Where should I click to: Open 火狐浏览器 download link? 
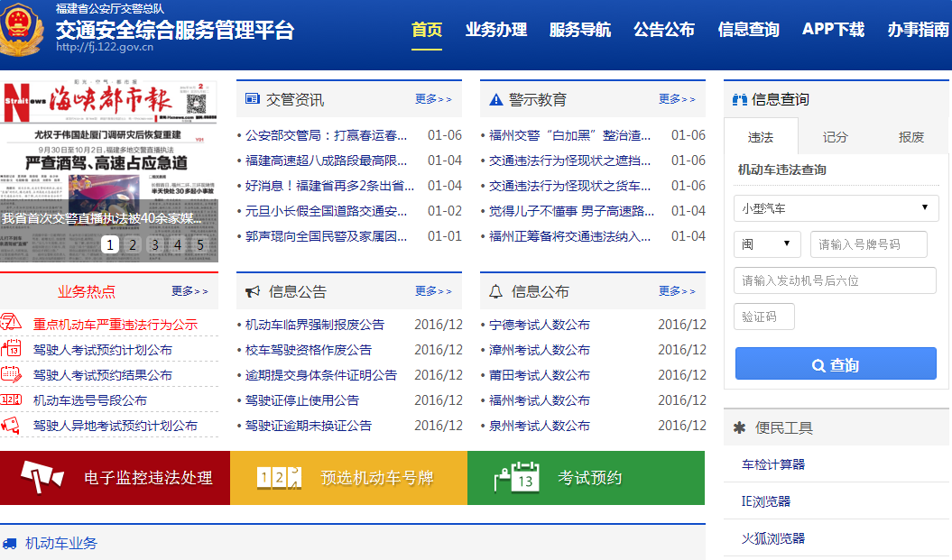point(773,538)
